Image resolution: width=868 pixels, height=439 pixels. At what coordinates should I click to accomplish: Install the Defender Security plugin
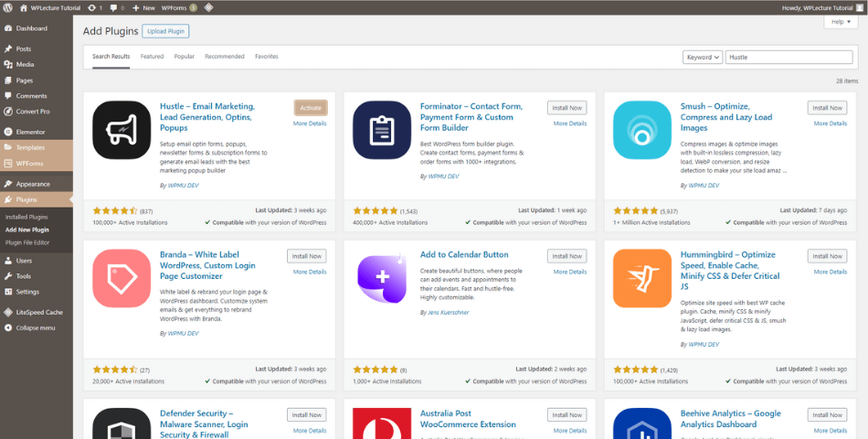(307, 414)
